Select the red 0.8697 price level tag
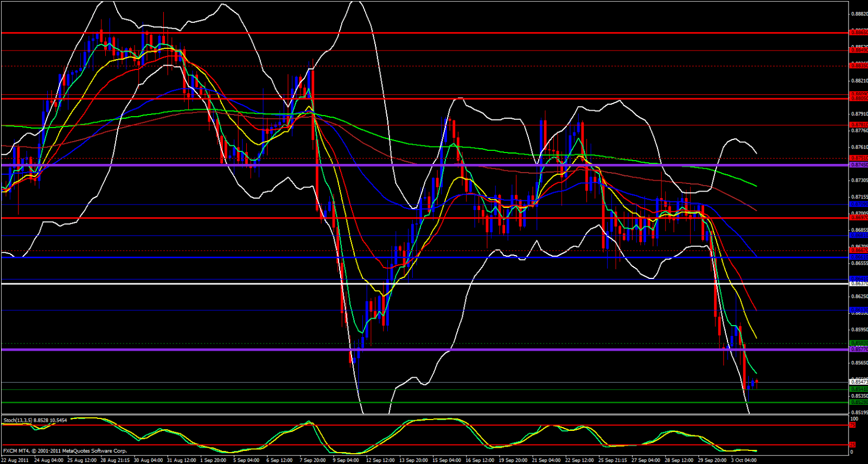The image size is (868, 464). coord(858,218)
